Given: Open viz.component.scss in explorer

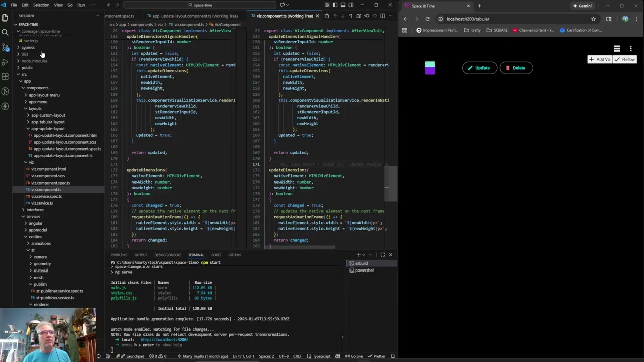Looking at the screenshot, I should point(48,176).
